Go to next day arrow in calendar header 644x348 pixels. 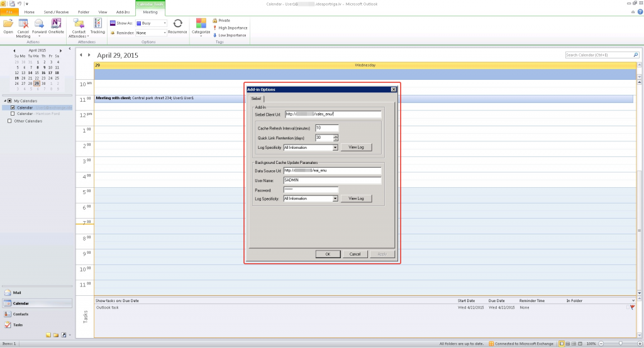(x=89, y=55)
